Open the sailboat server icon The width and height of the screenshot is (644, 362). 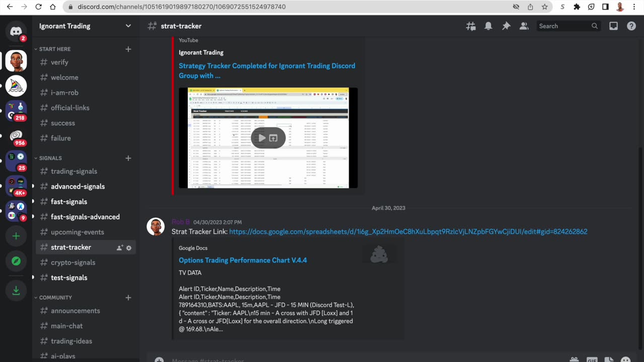tap(16, 86)
